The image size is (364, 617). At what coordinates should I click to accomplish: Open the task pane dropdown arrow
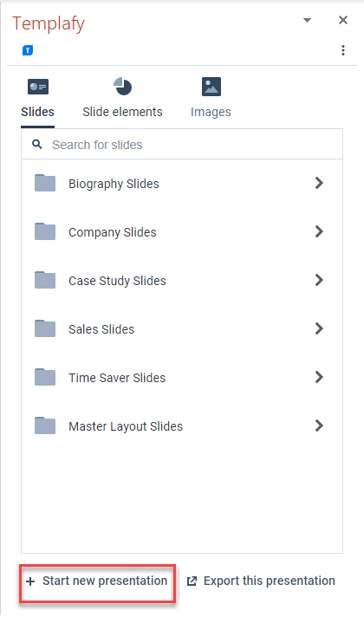308,20
